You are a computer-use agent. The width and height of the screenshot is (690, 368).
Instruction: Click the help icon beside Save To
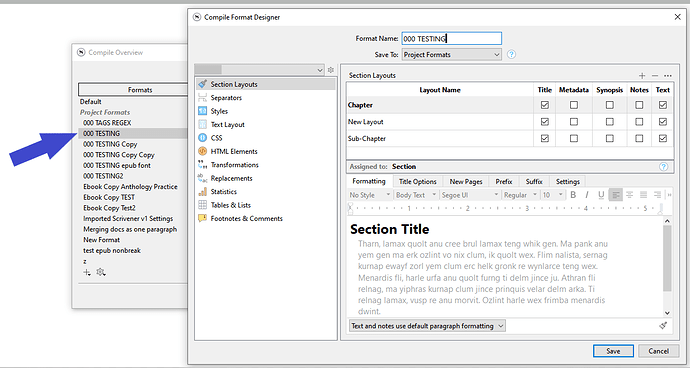point(511,55)
